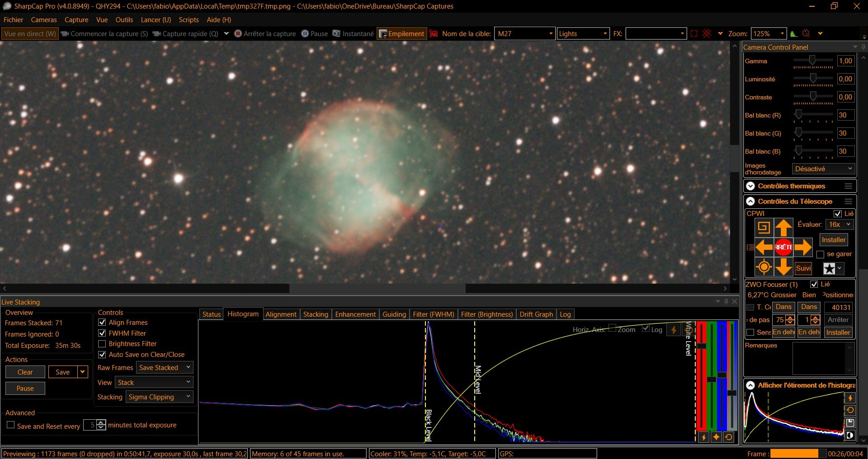Slew the telescope left with the left arrow
The width and height of the screenshot is (868, 459).
point(764,247)
